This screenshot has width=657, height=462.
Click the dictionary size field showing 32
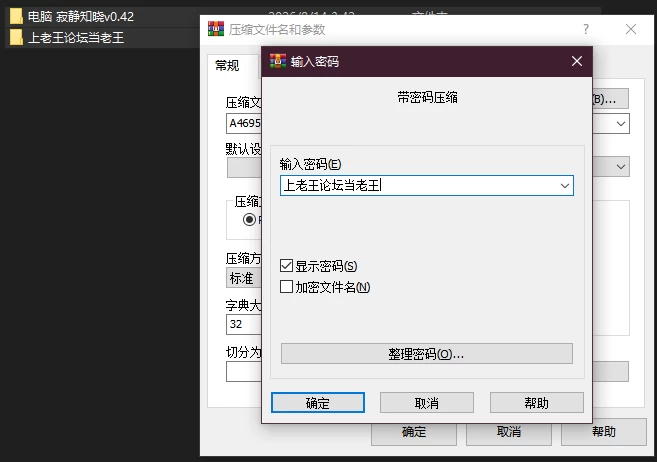coord(244,324)
